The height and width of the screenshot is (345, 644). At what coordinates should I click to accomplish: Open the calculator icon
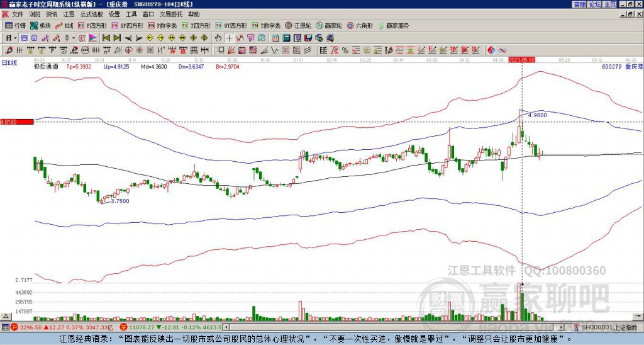(286, 38)
